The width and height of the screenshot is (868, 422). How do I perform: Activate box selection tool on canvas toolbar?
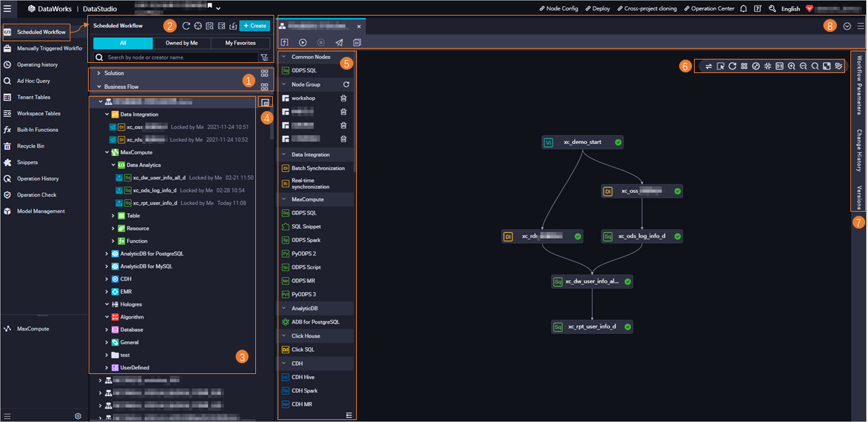click(720, 66)
